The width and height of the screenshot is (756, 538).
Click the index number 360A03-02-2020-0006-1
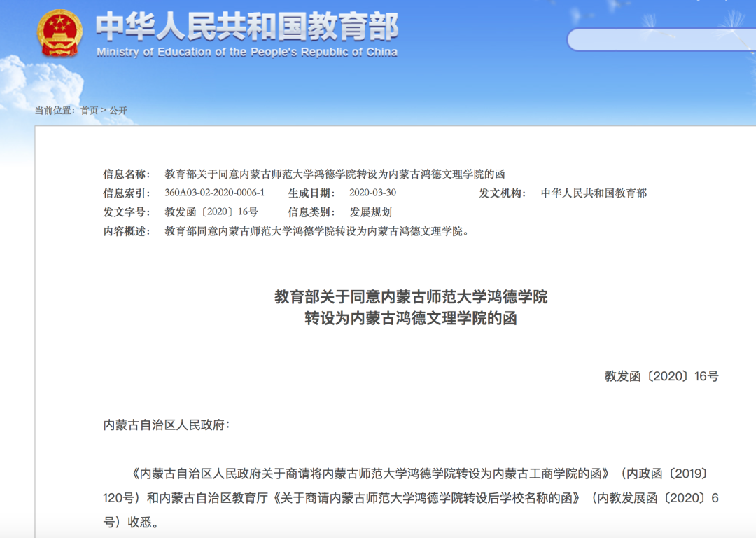(x=215, y=193)
